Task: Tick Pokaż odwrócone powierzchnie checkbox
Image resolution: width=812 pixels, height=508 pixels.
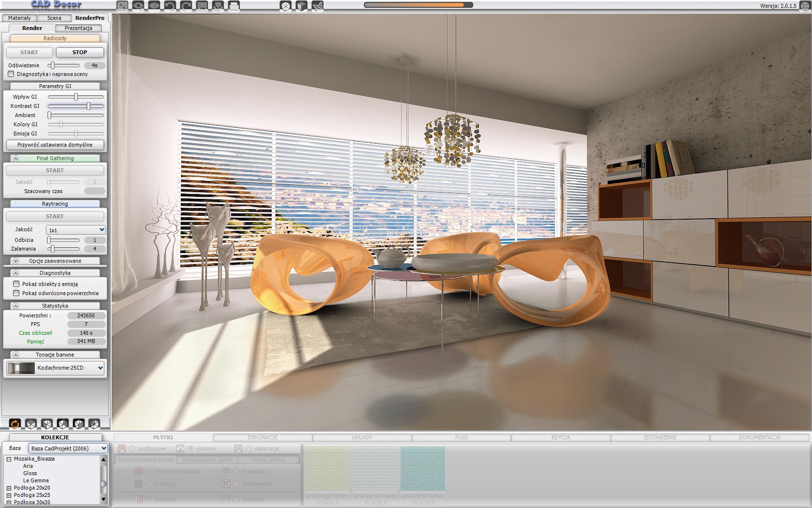Action: 16,293
